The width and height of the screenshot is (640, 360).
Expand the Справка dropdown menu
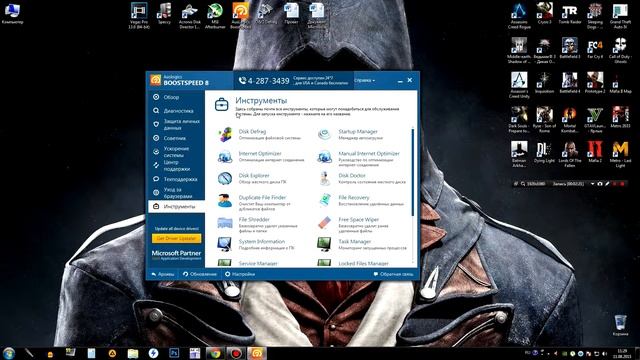364,80
